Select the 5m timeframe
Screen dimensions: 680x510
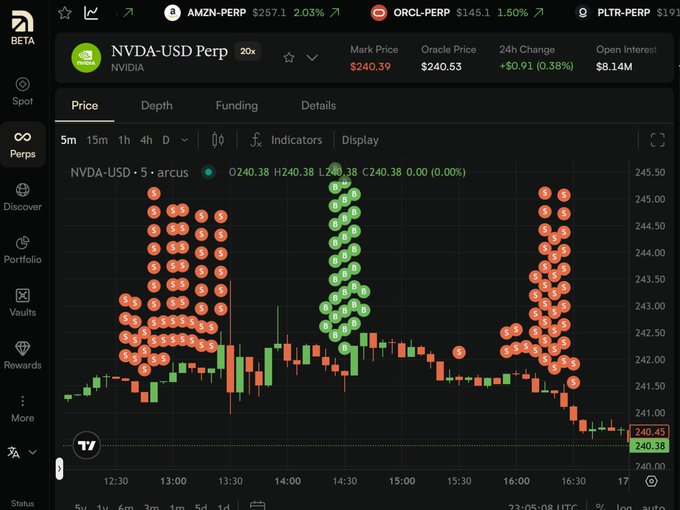pyautogui.click(x=69, y=140)
